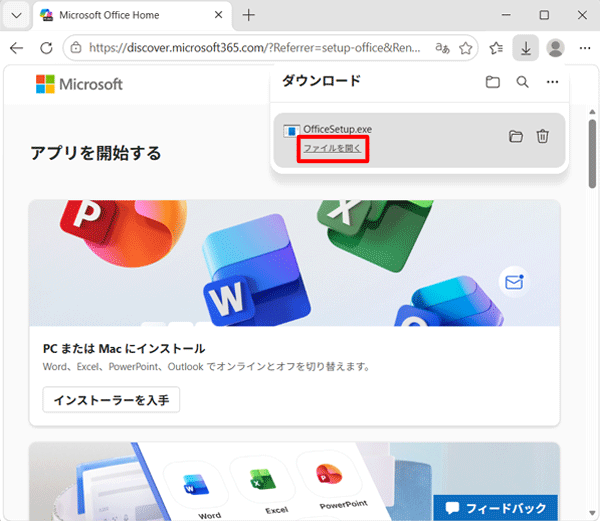This screenshot has height=521, width=600.
Task: Maximize the browser window
Action: tap(544, 15)
